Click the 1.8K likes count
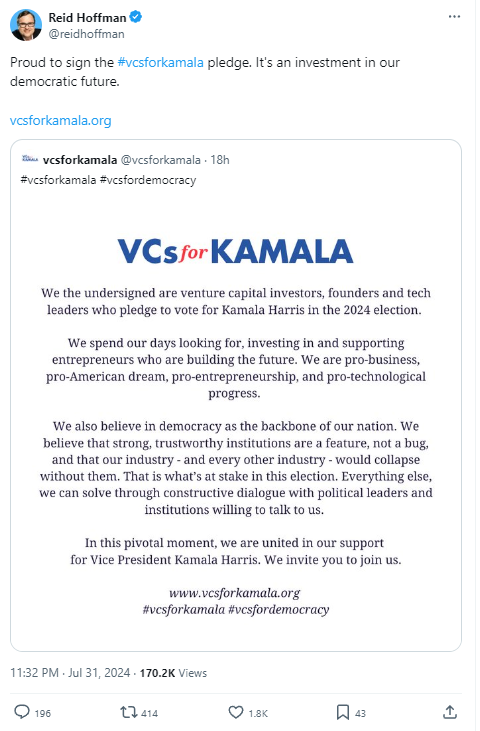Viewport: 480px width, 731px height. click(x=258, y=713)
